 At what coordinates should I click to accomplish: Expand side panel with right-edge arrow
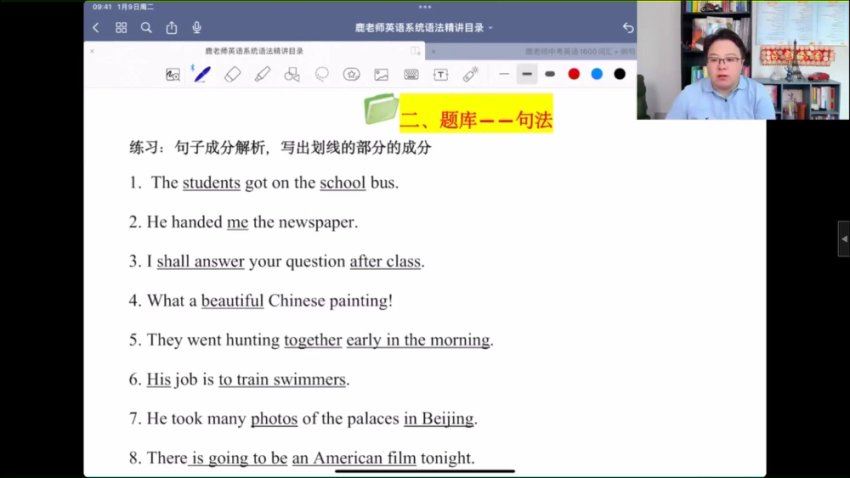(x=844, y=238)
